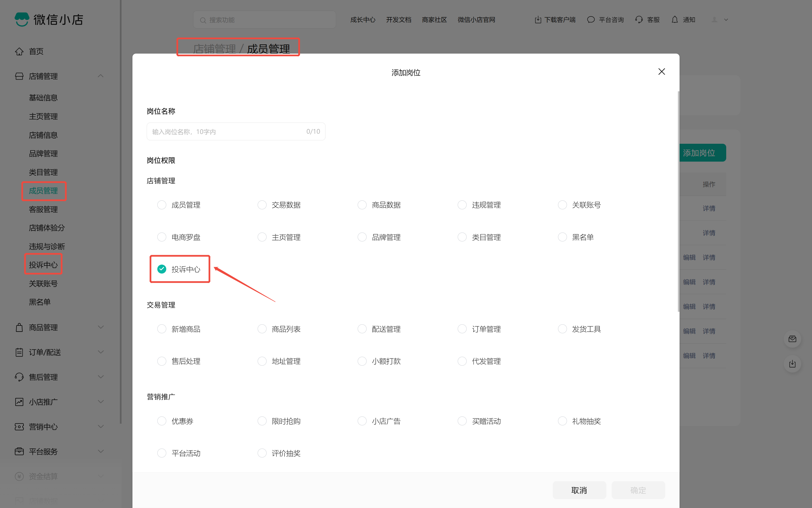
Task: Open the 开发文档 link
Action: pos(398,20)
